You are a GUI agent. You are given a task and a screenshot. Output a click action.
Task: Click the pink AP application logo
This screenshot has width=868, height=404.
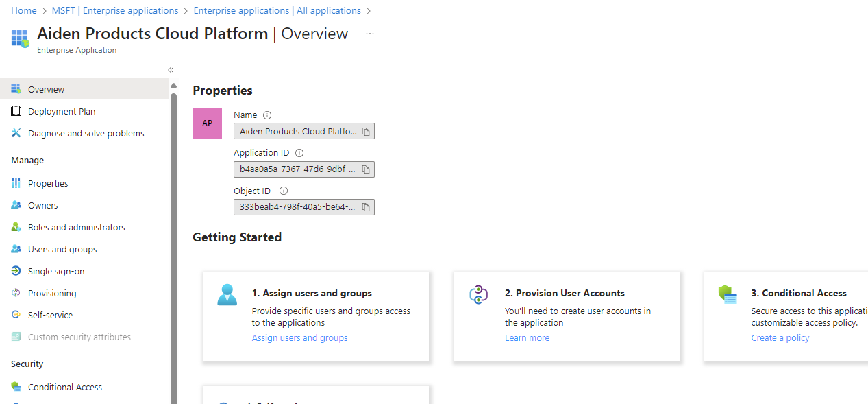(207, 123)
